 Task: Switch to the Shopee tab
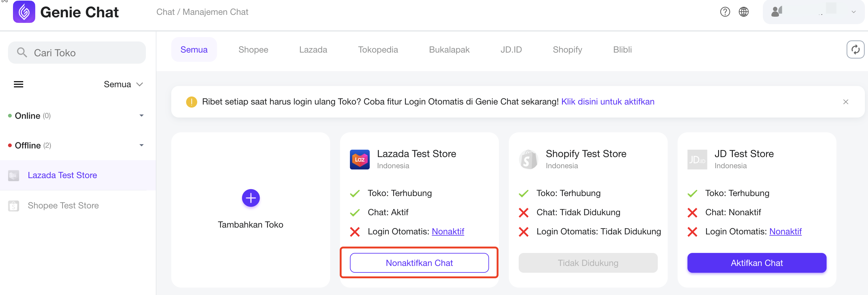(253, 49)
